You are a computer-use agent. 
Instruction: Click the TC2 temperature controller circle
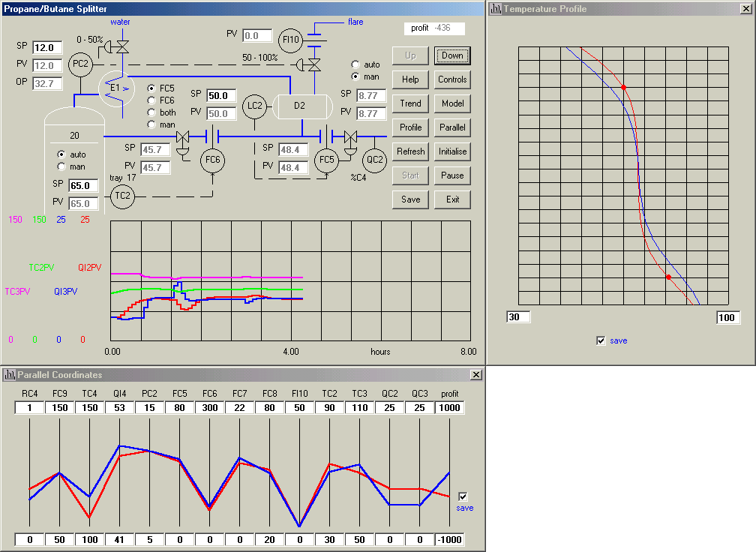tap(122, 196)
